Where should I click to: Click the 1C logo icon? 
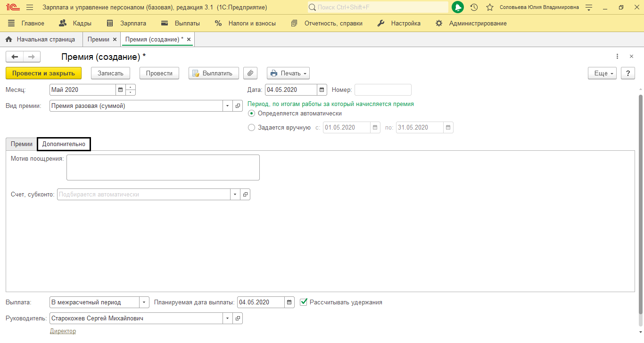[x=12, y=8]
